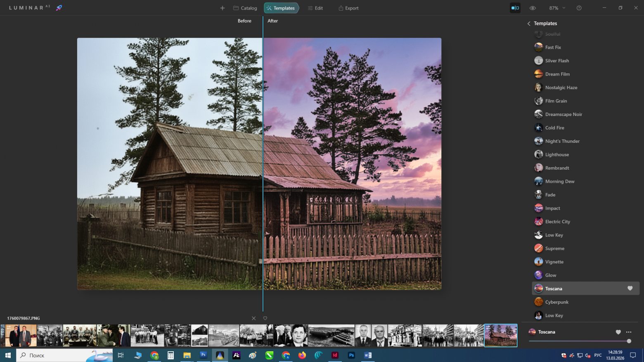Switch to the Edit tab

315,8
